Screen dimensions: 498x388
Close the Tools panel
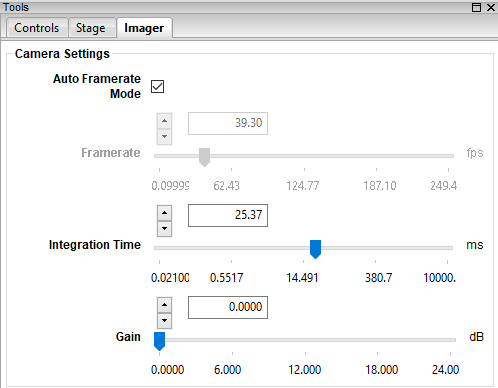[x=491, y=7]
